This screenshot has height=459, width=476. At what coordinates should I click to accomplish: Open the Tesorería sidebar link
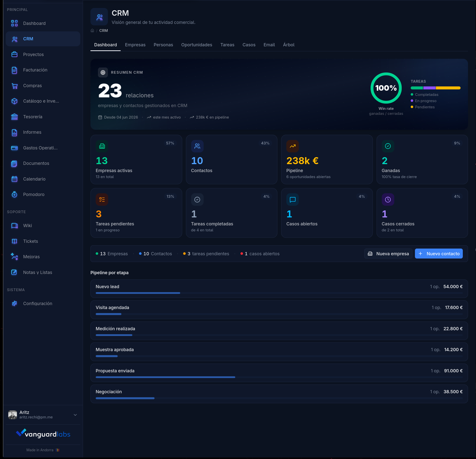pyautogui.click(x=43, y=117)
